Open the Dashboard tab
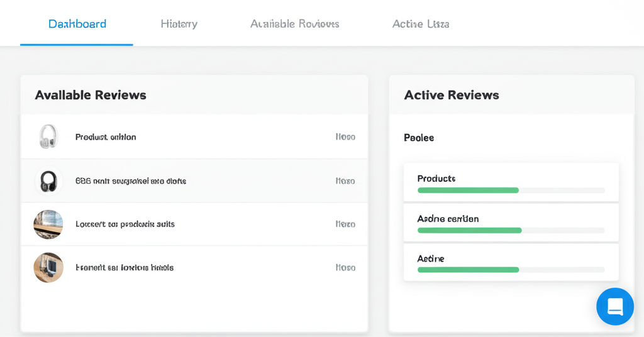This screenshot has height=337, width=644. coord(77,24)
